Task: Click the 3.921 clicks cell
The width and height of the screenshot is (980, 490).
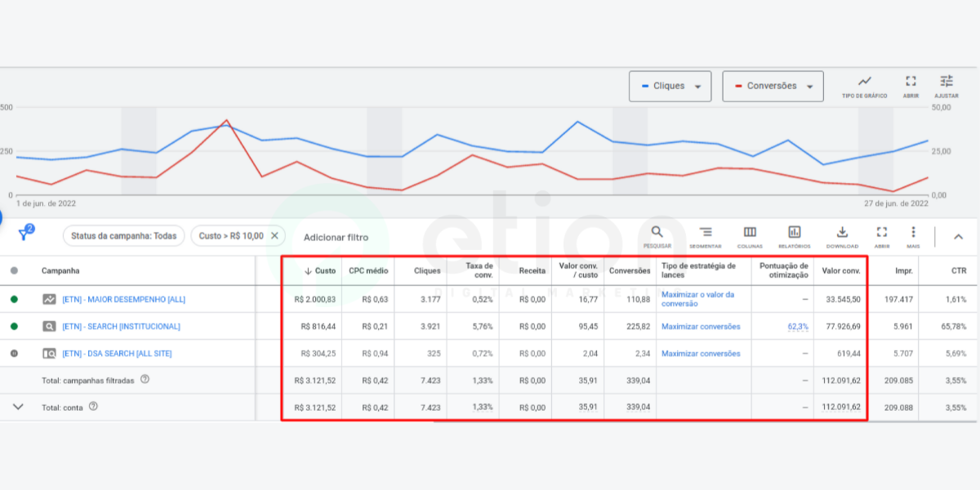Action: click(x=430, y=327)
